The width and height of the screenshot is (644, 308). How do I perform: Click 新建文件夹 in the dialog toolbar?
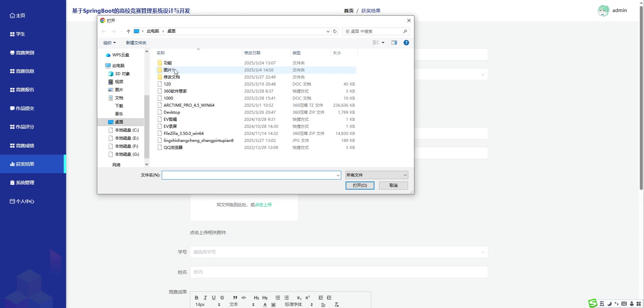[x=136, y=43]
